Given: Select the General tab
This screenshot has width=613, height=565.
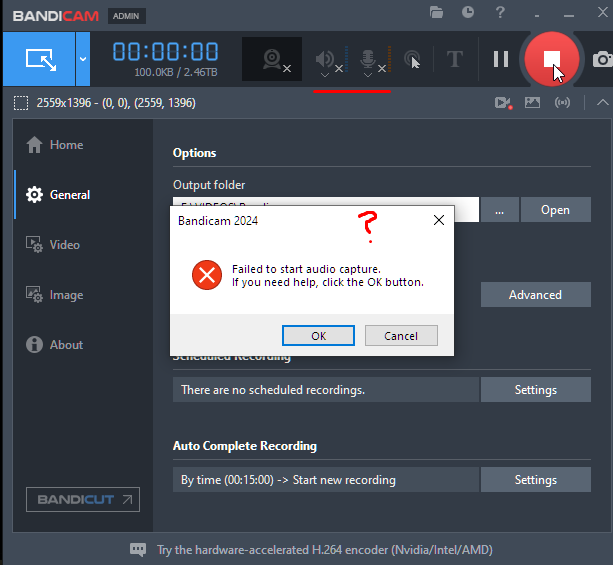Looking at the screenshot, I should (x=58, y=195).
